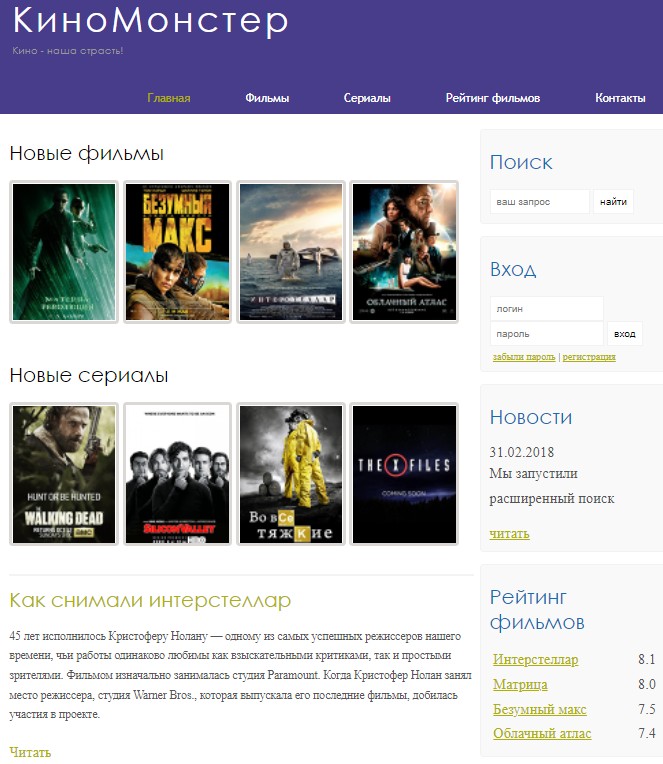Viewport: 663px width, 764px height.
Task: Click the 'Как снимали интерстеллар' article title
Action: (150, 600)
